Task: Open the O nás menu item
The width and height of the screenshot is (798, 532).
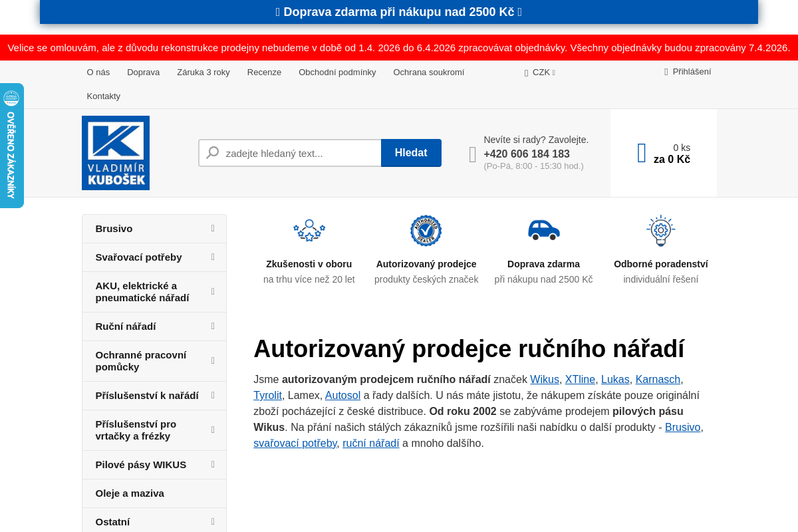Action: pos(98,72)
